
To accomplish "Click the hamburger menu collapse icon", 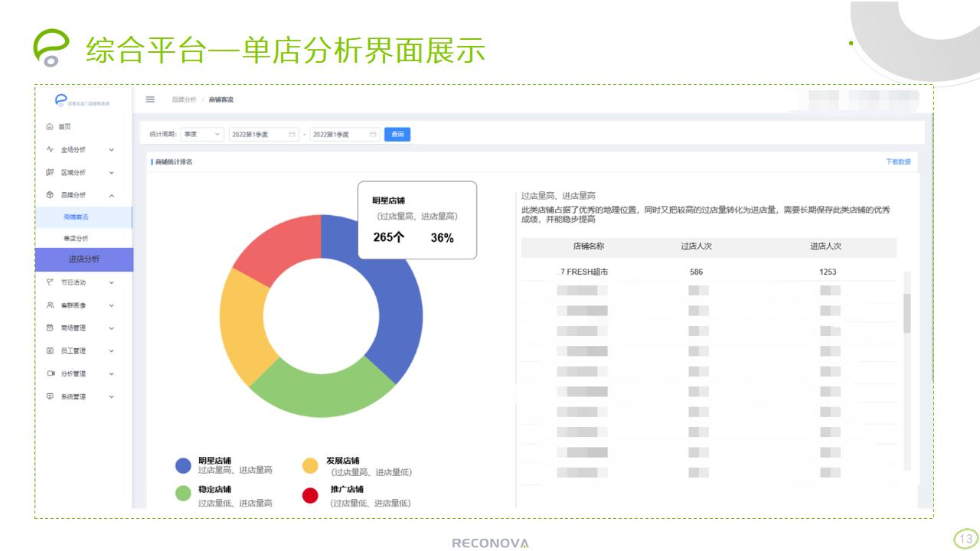I will [150, 99].
